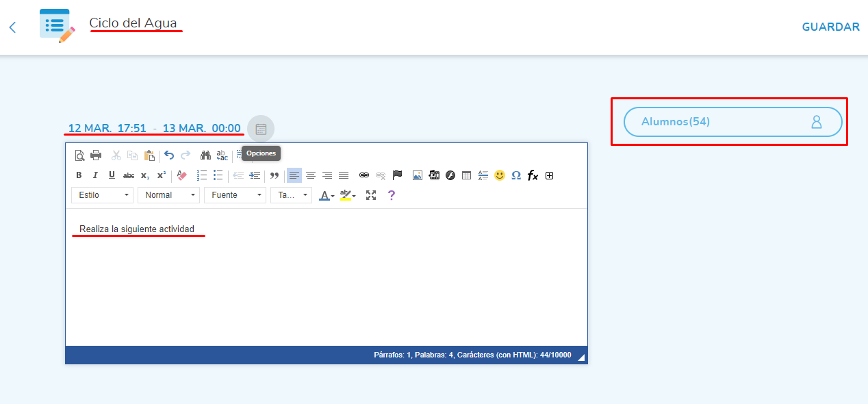This screenshot has width=868, height=404.
Task: Click the print icon in editor toolbar
Action: (x=96, y=155)
